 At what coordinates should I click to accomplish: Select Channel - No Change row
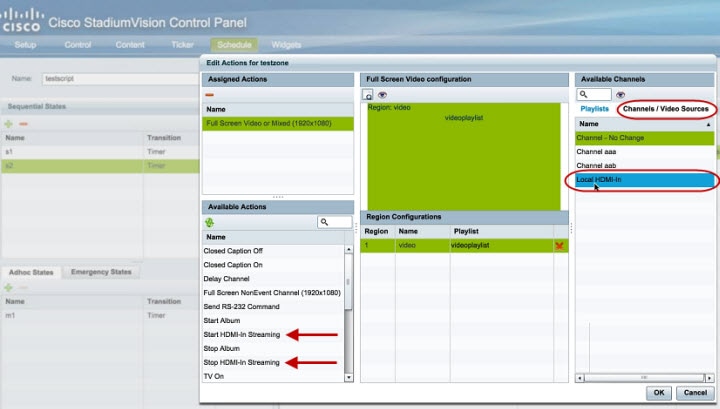pyautogui.click(x=645, y=138)
